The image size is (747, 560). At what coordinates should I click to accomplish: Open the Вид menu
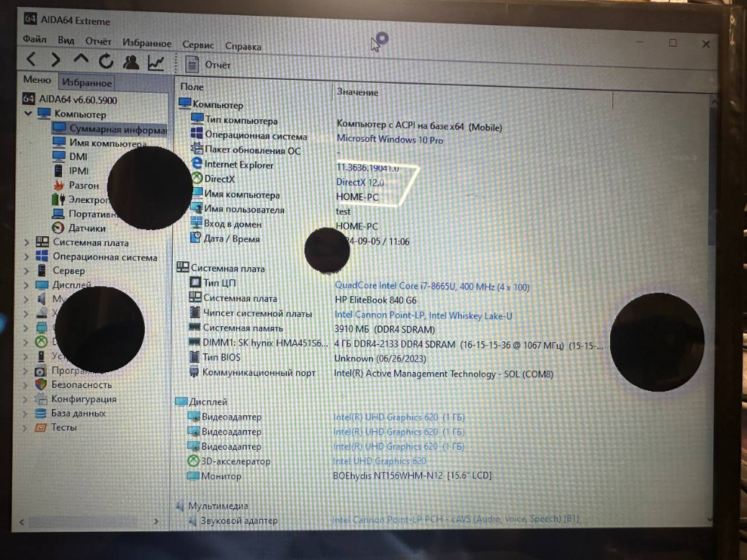(66, 40)
